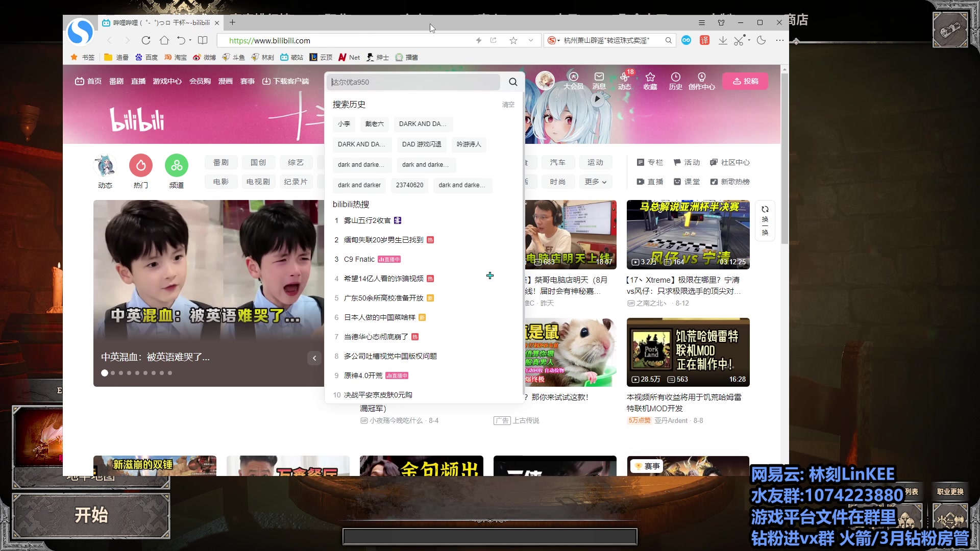Open new browser tab with plus

click(x=232, y=22)
